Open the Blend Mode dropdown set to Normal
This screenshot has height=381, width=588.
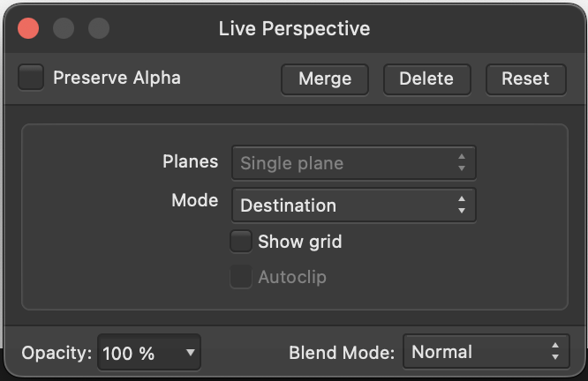pyautogui.click(x=486, y=352)
